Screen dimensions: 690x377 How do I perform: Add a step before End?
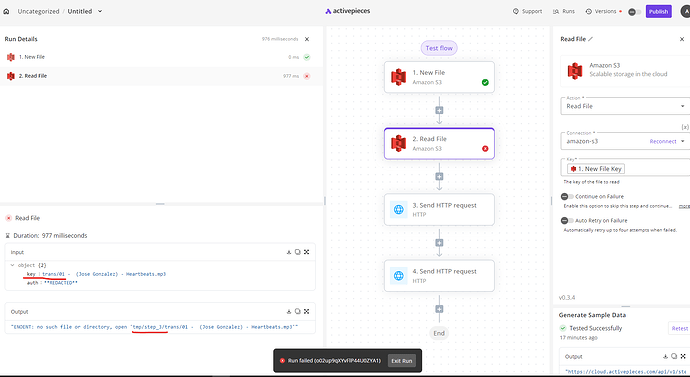(x=439, y=309)
